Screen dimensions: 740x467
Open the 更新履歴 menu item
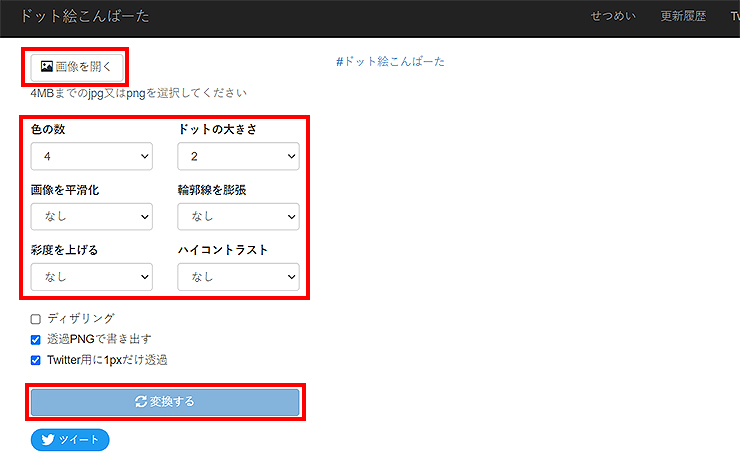point(683,16)
